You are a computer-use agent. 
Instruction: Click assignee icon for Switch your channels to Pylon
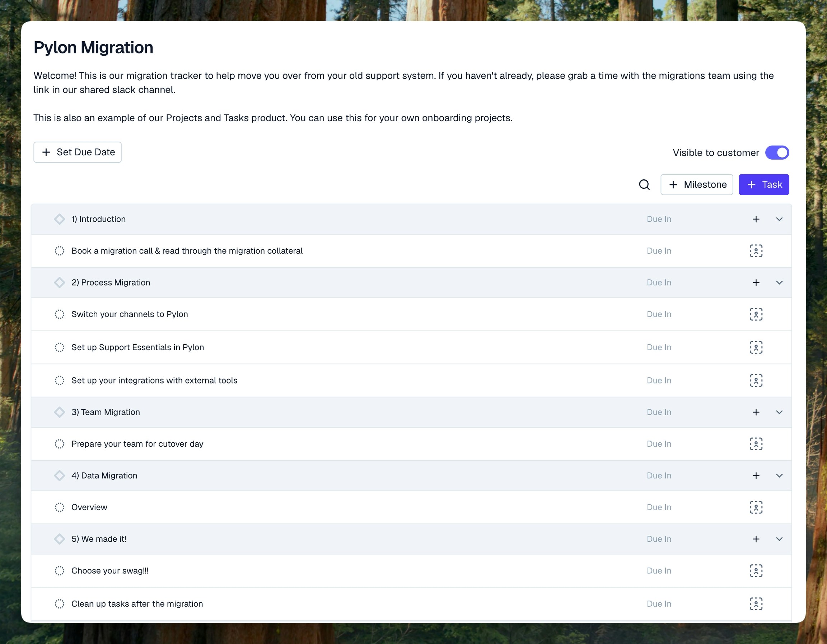tap(756, 314)
